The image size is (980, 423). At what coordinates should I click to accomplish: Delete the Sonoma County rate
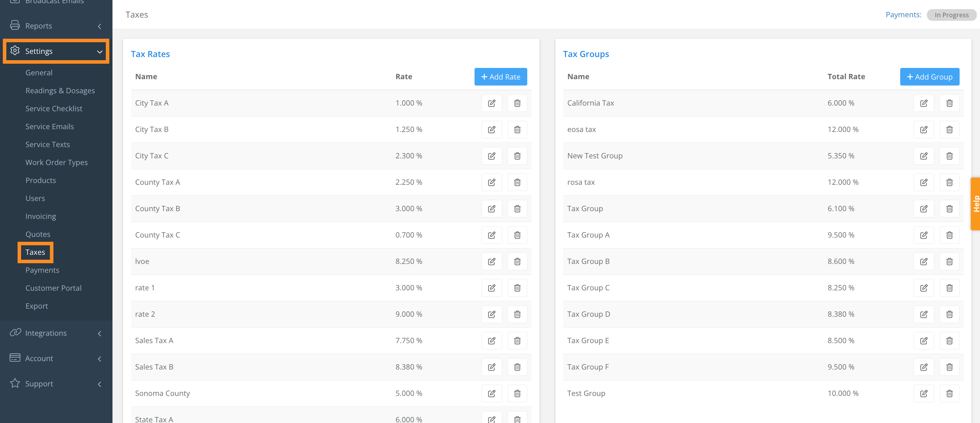tap(517, 393)
